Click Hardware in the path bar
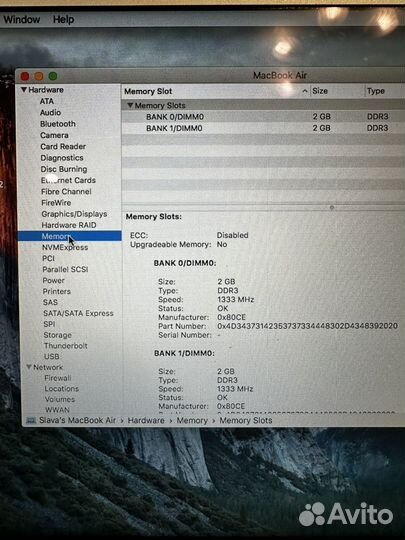The width and height of the screenshot is (405, 540). tap(146, 420)
